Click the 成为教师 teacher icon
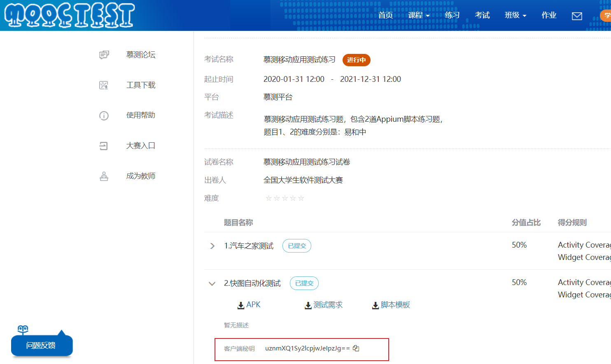The width and height of the screenshot is (611, 364). [x=104, y=176]
